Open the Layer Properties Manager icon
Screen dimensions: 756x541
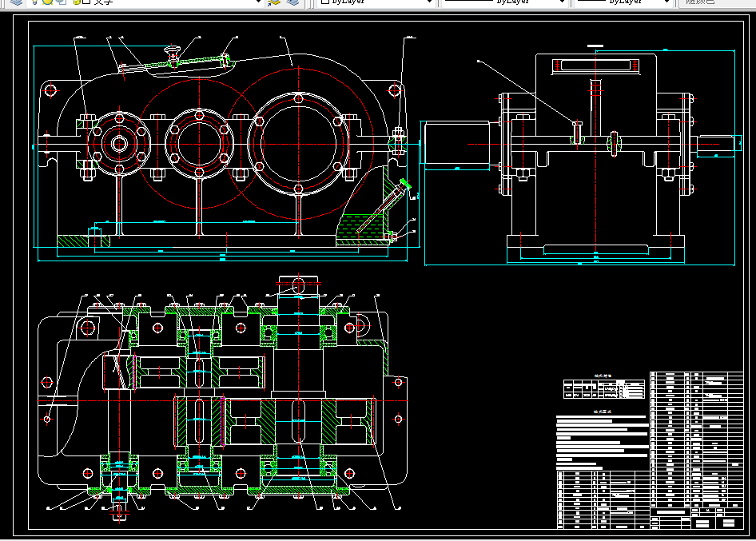click(16, 2)
